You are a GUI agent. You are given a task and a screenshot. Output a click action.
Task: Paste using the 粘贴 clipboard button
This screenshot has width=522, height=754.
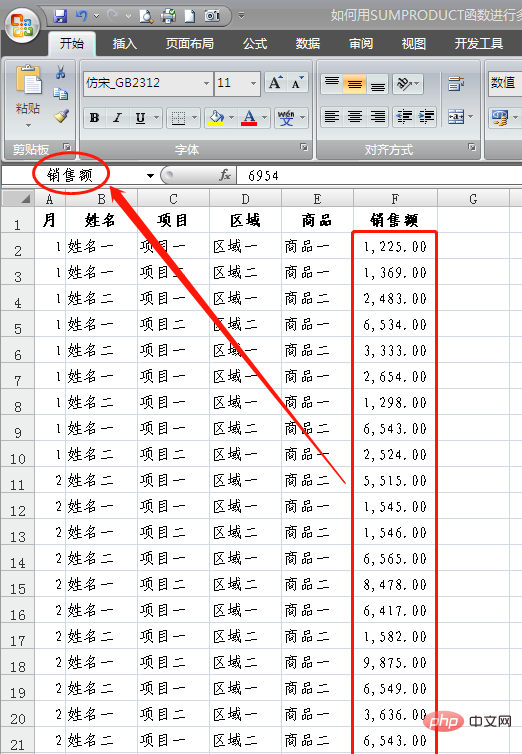pyautogui.click(x=28, y=89)
